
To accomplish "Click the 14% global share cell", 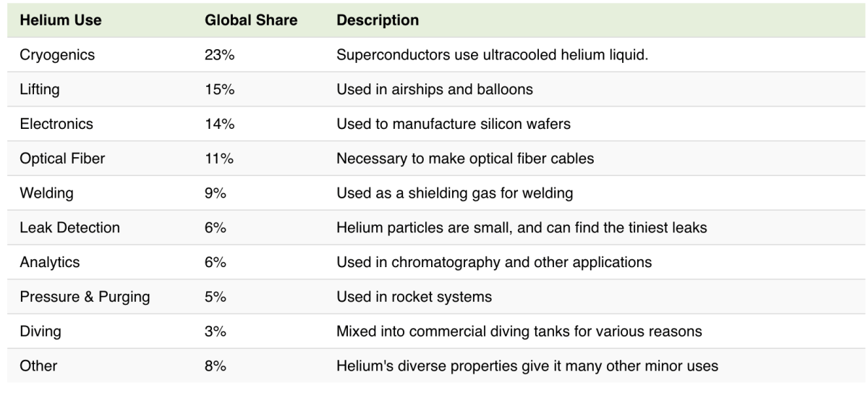I will [x=219, y=124].
